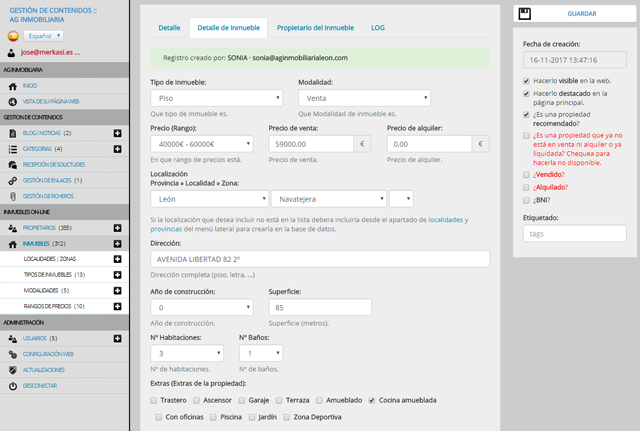This screenshot has width=640, height=431.
Task: Click the plus icon for Localidades | Zonas
Action: point(118,259)
